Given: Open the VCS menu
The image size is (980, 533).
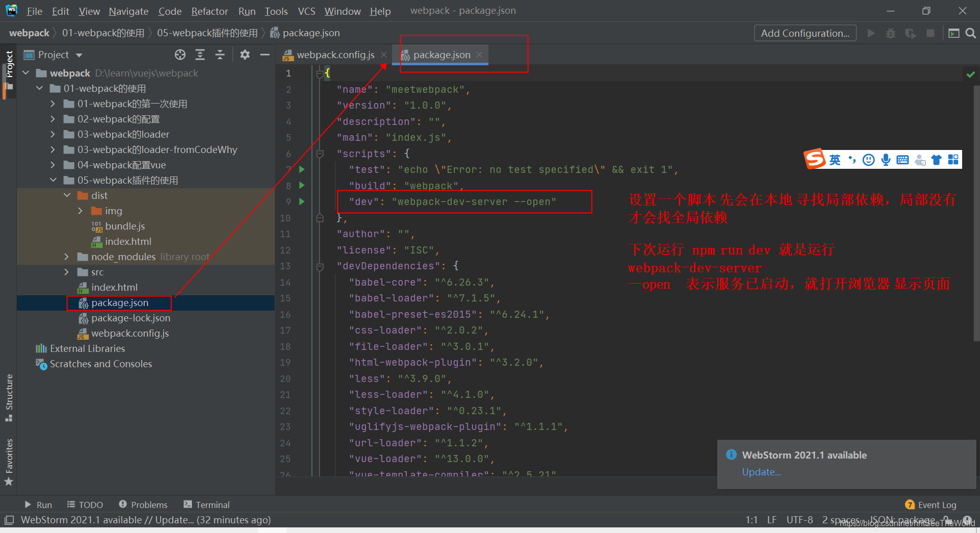Looking at the screenshot, I should pos(306,11).
